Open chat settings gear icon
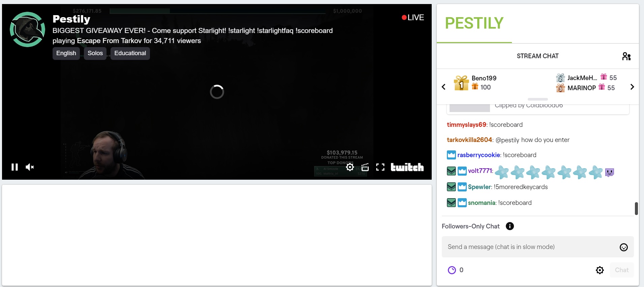The image size is (644, 287). [x=600, y=270]
